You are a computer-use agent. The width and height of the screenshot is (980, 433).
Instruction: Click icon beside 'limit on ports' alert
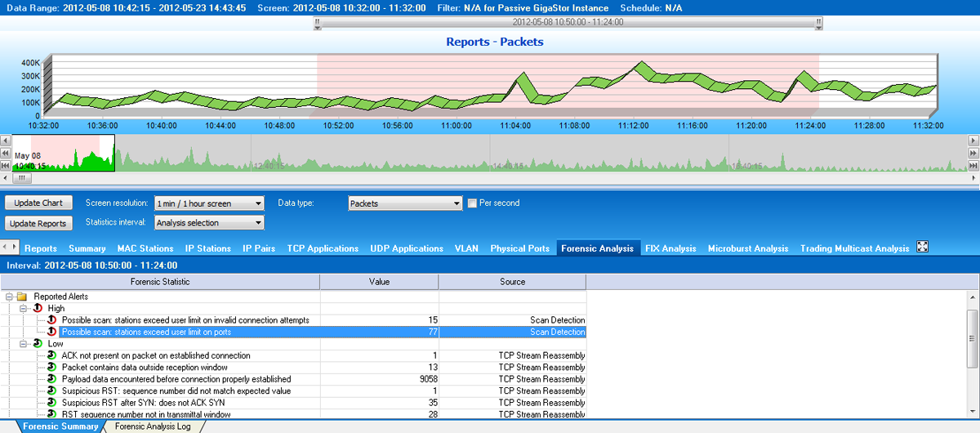(52, 332)
